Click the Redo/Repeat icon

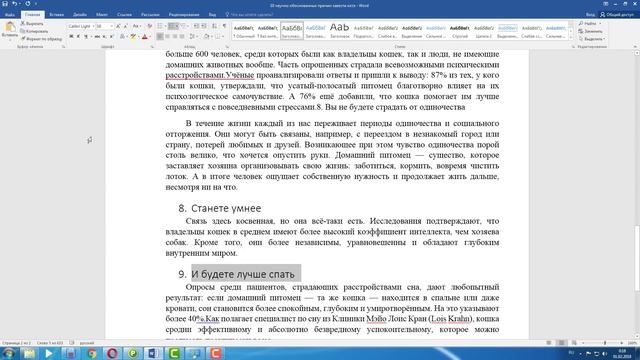coord(28,4)
